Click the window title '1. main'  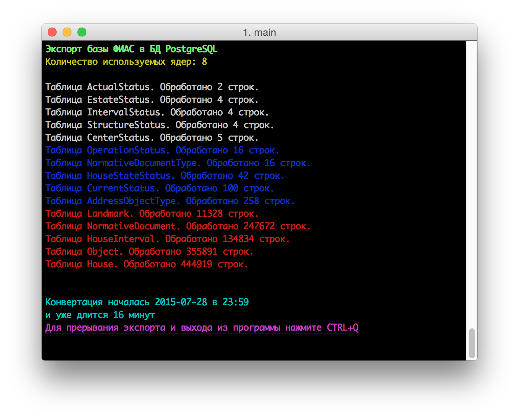tap(259, 32)
